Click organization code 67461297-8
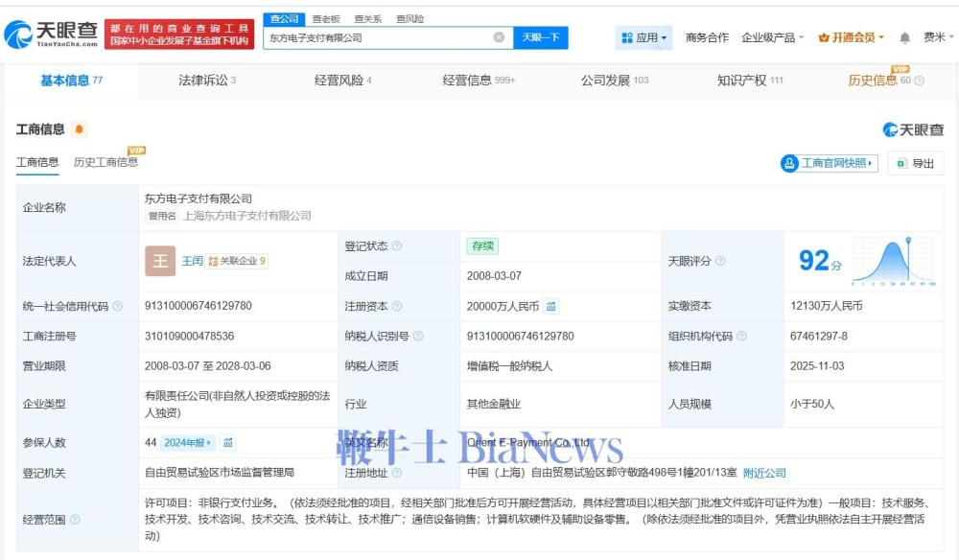 pyautogui.click(x=819, y=336)
